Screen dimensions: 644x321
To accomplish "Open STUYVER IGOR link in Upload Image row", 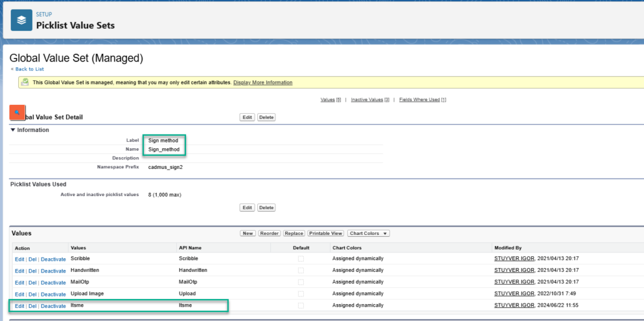I will (x=514, y=293).
